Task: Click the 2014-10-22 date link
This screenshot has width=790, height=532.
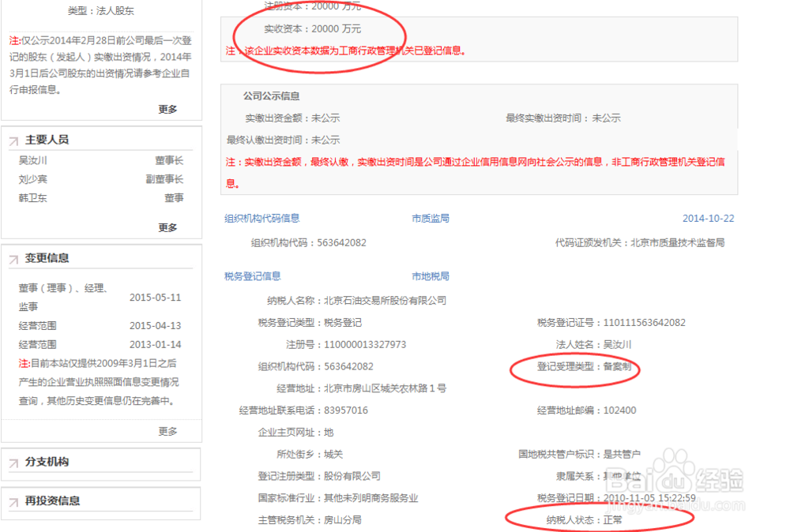Action: pos(709,218)
